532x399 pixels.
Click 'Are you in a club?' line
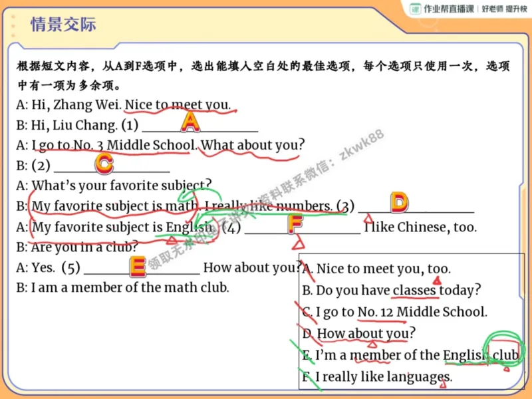click(77, 247)
